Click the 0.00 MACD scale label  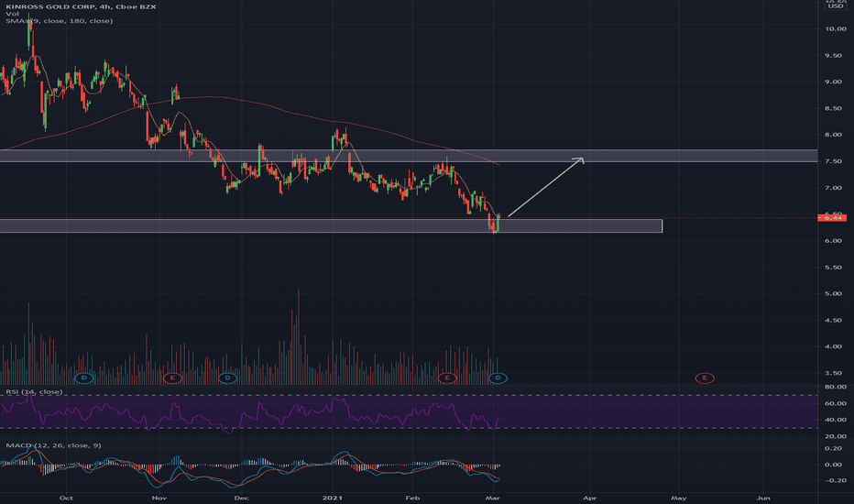835,465
